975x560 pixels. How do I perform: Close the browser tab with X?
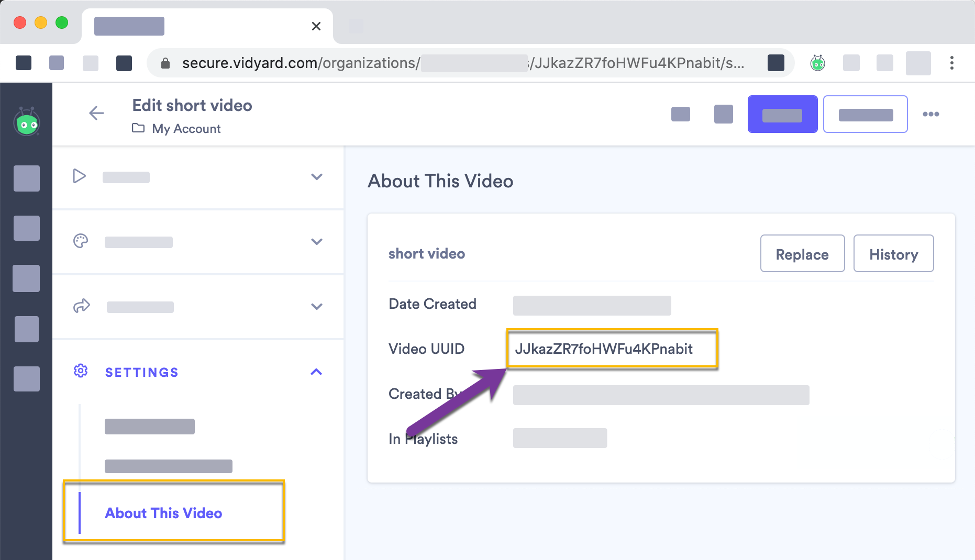click(316, 26)
